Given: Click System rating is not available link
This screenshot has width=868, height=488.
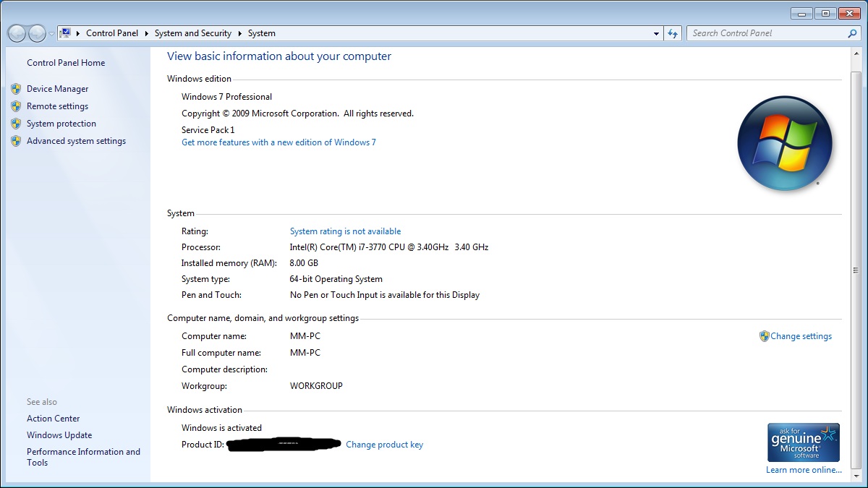Looking at the screenshot, I should (345, 231).
